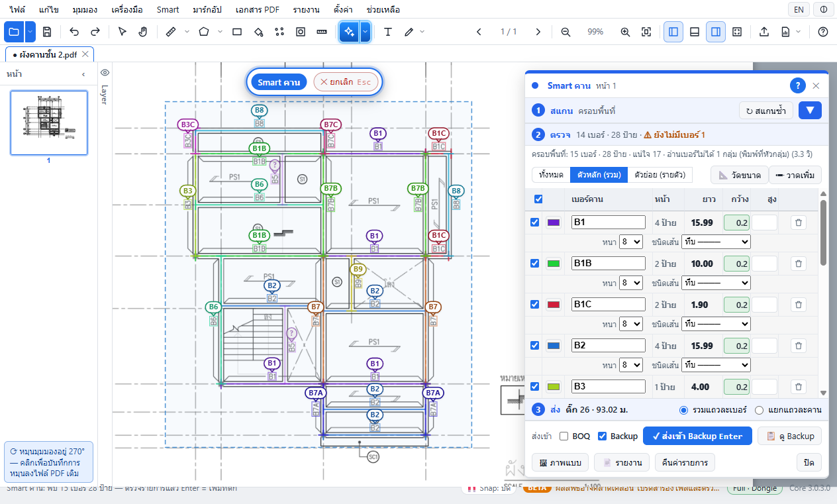
Task: Open the B1 thickness dropdown
Action: (x=630, y=242)
